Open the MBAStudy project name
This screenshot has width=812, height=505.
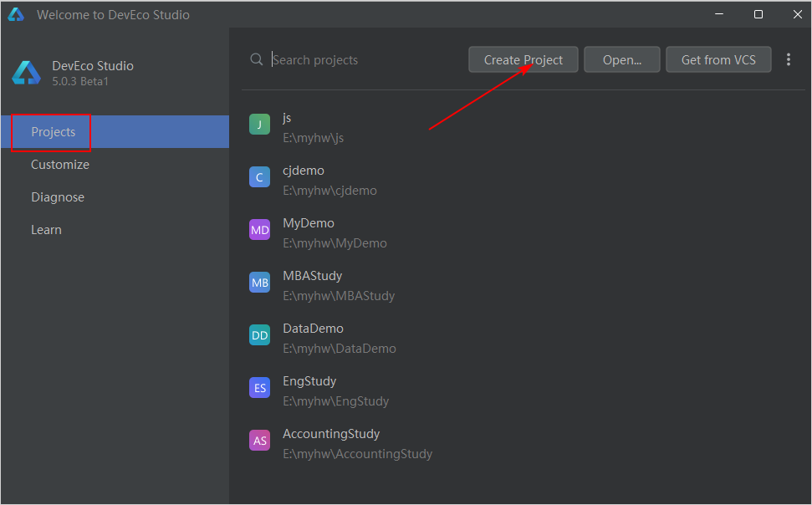click(x=312, y=276)
